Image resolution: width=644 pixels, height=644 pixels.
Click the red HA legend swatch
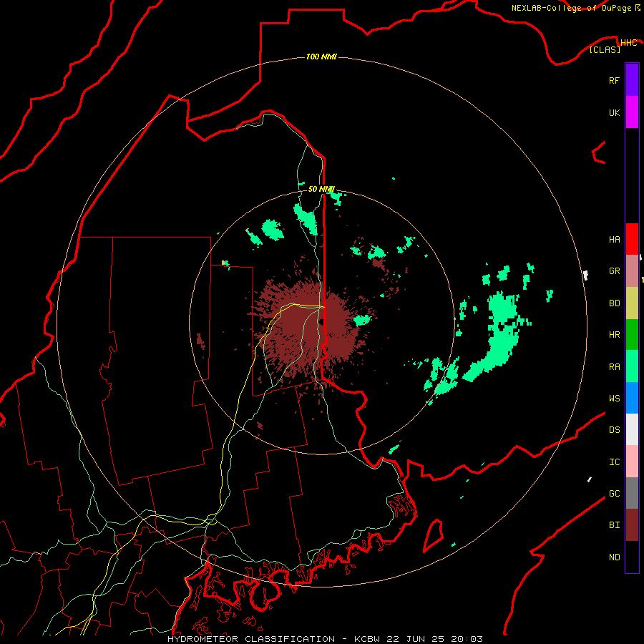click(x=632, y=239)
